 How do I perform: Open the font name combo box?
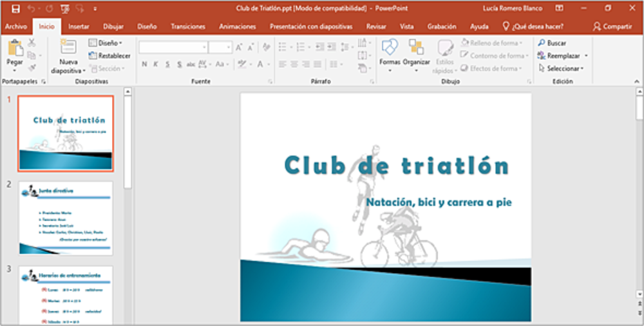[173, 47]
